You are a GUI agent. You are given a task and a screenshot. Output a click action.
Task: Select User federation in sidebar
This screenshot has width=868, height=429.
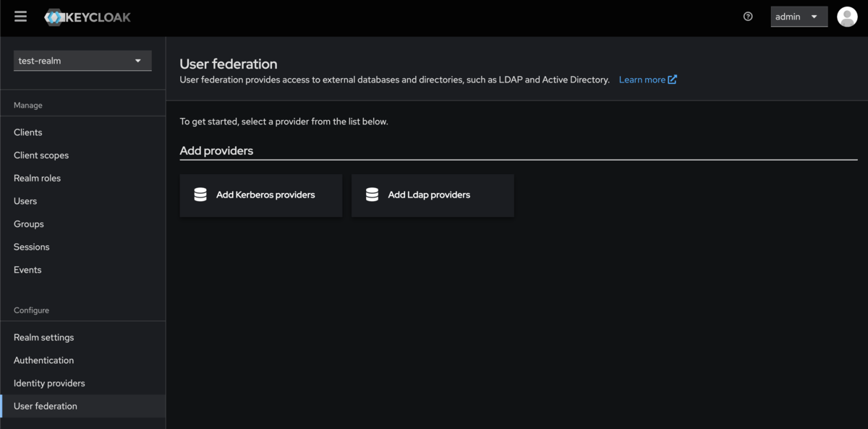[82, 406]
